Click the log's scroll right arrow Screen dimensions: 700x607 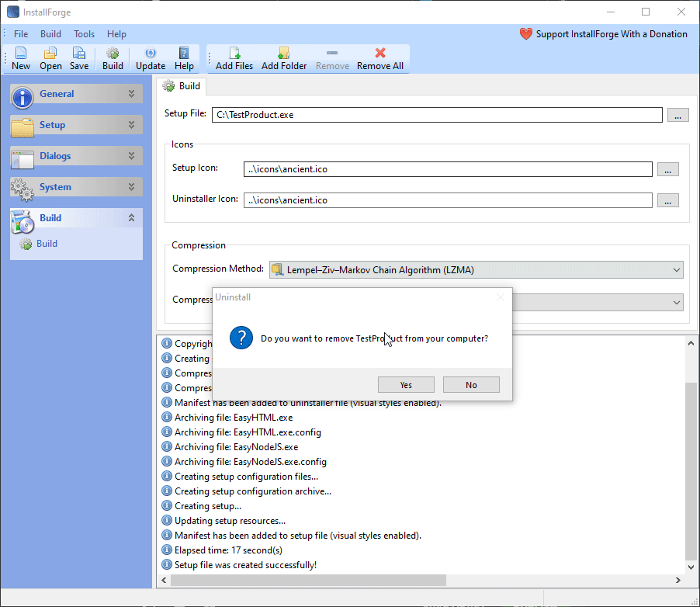677,580
